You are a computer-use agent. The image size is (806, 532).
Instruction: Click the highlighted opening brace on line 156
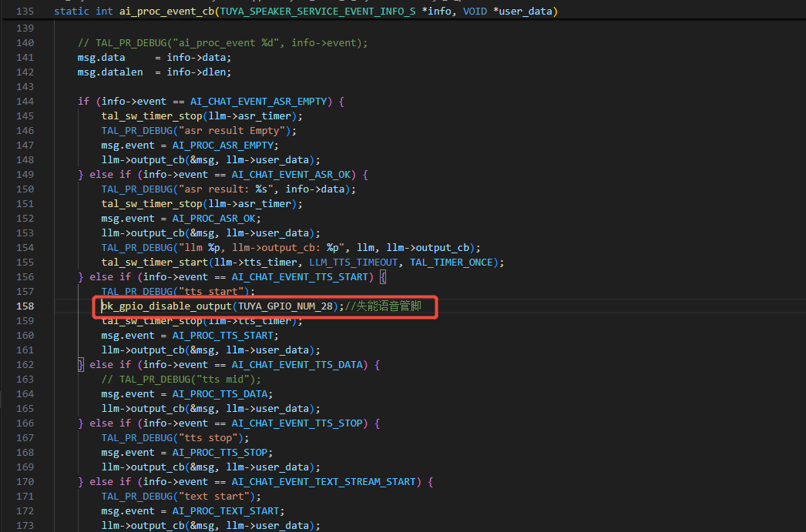click(x=383, y=277)
